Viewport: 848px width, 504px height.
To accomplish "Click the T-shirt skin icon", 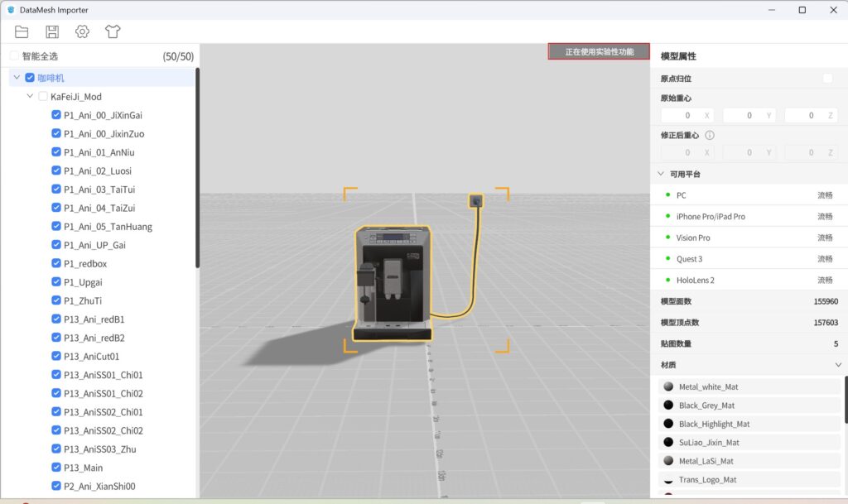I will [x=113, y=31].
